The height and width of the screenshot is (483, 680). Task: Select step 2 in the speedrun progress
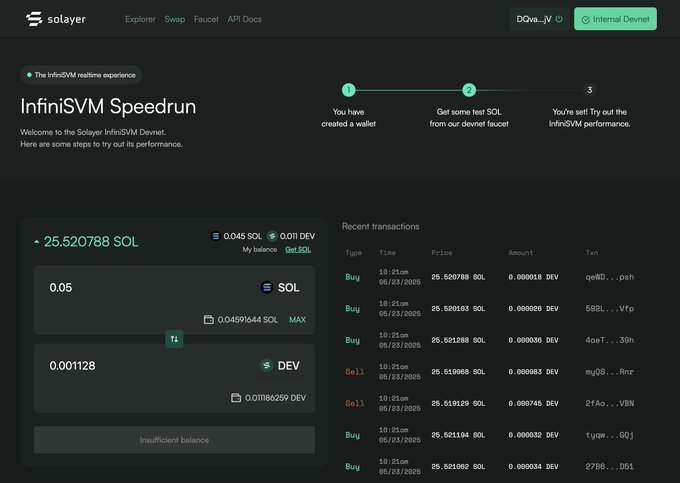point(469,90)
